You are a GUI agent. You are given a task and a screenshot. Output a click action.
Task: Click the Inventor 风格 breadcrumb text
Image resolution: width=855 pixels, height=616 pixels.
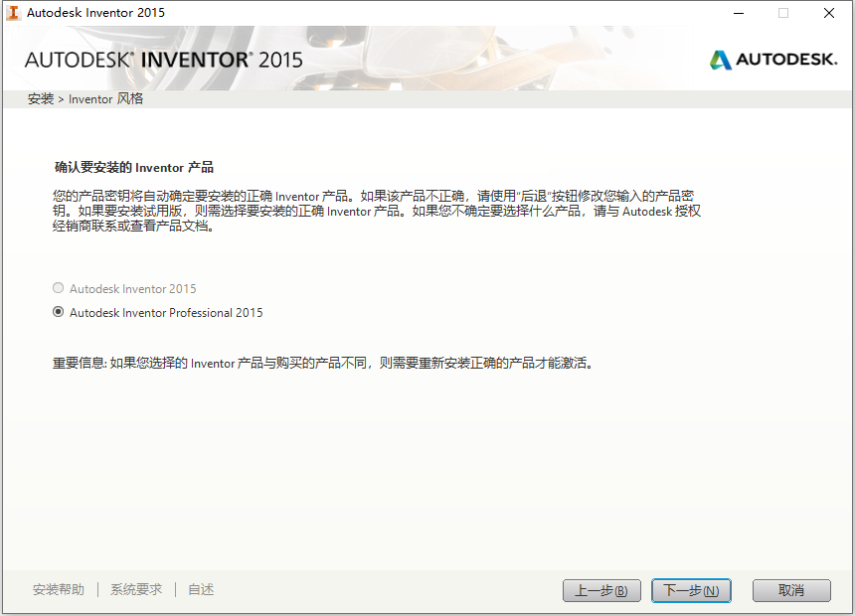point(105,98)
